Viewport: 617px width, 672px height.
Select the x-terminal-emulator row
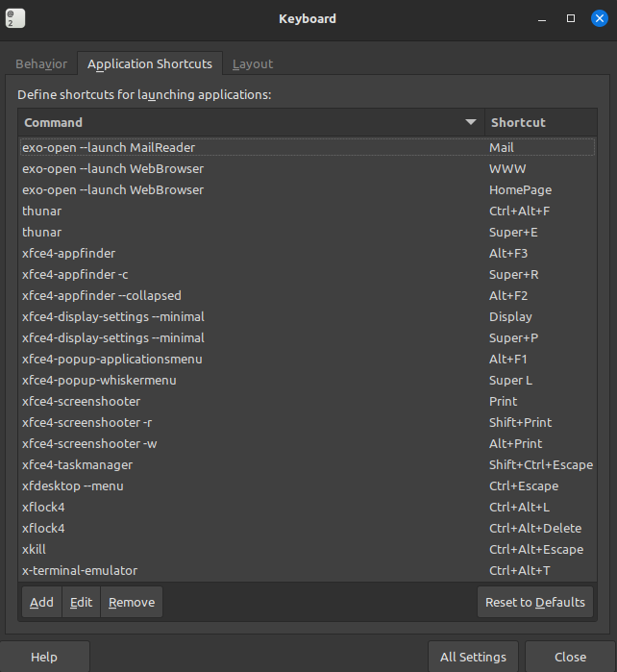point(308,570)
